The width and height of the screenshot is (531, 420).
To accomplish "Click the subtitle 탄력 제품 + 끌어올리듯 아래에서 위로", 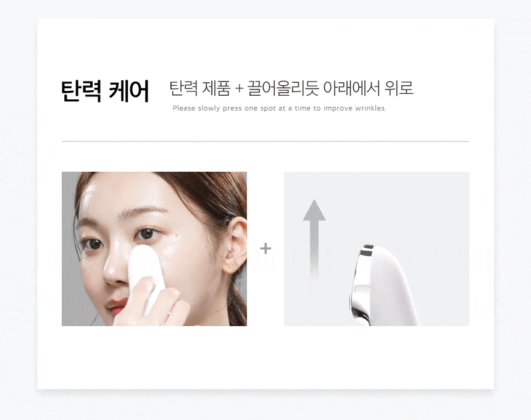I will point(291,88).
